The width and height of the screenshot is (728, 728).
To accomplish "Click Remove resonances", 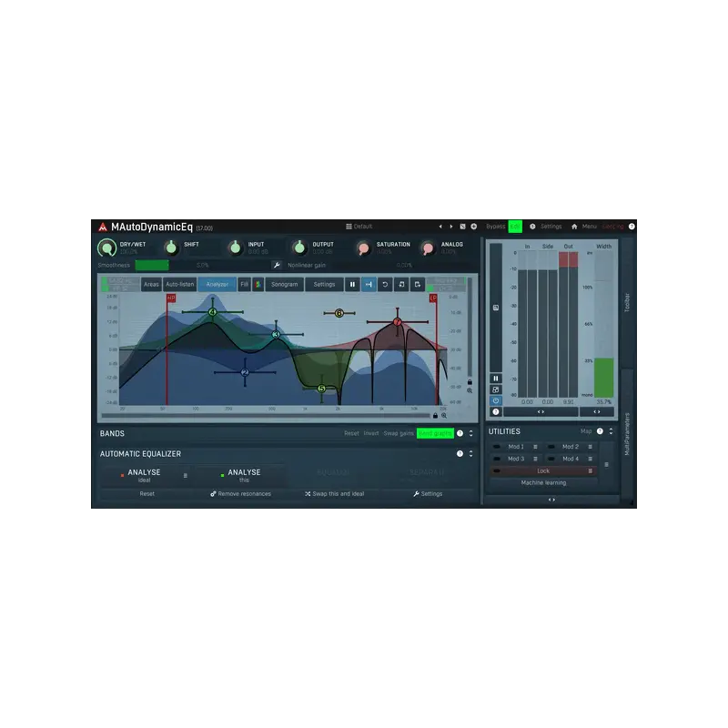I will [x=240, y=493].
